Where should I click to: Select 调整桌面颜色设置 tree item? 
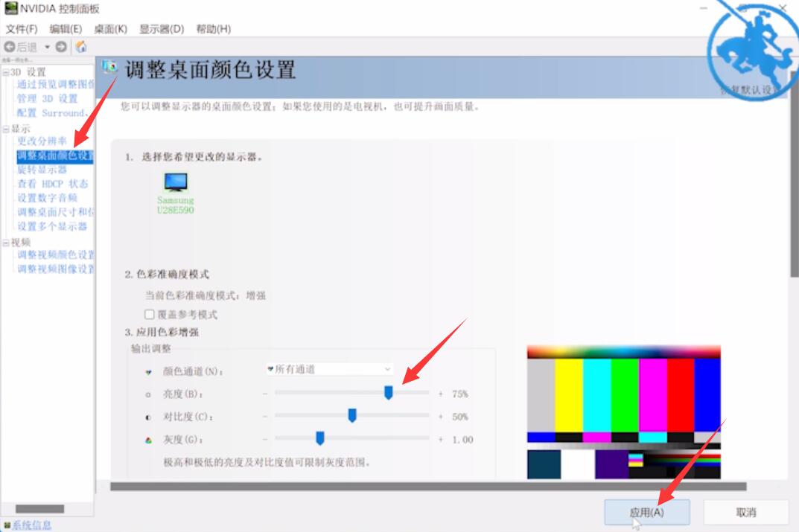(x=55, y=156)
